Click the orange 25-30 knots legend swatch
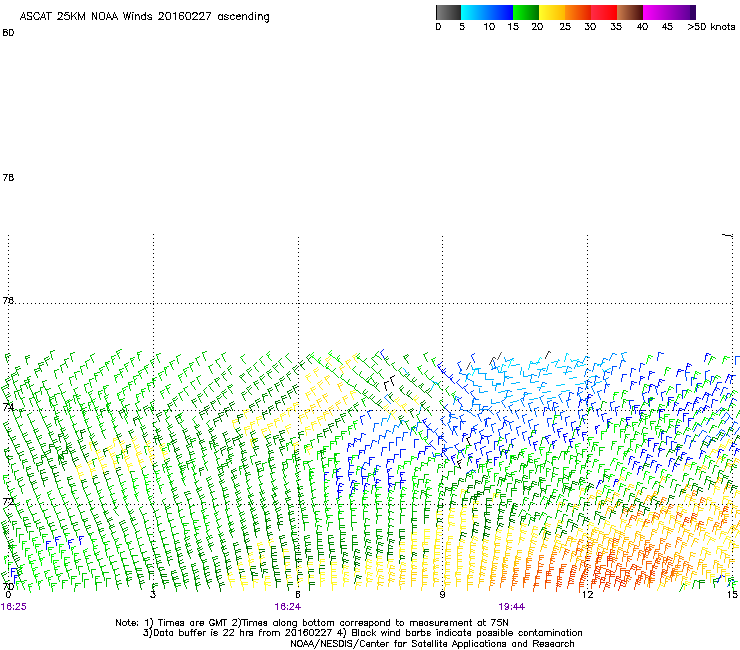 pos(578,12)
